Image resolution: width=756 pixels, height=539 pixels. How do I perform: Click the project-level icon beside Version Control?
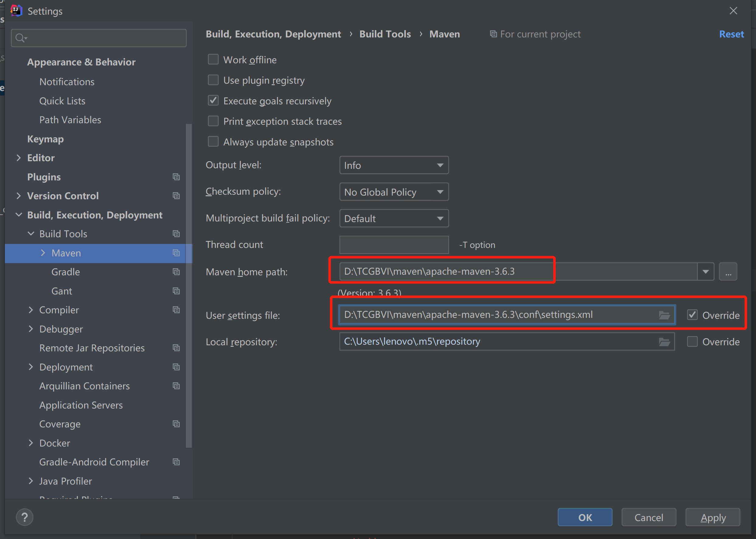coord(176,196)
